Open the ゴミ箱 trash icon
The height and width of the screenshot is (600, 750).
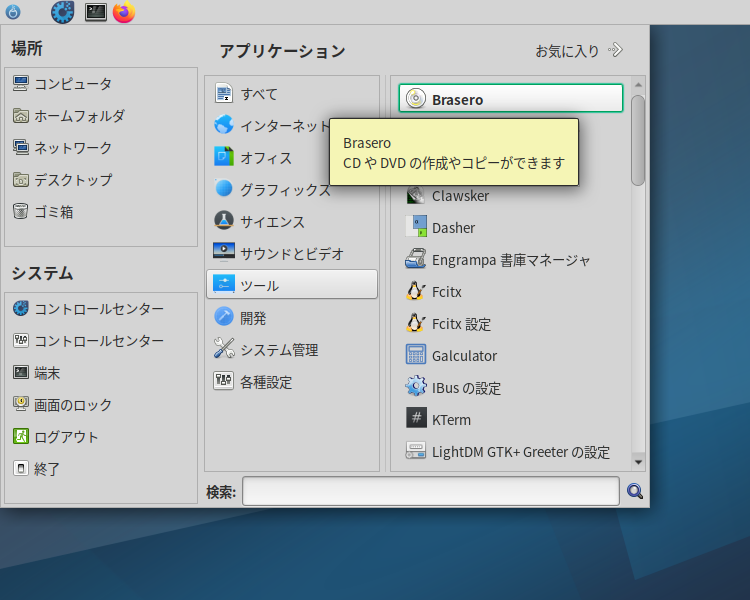(21, 211)
